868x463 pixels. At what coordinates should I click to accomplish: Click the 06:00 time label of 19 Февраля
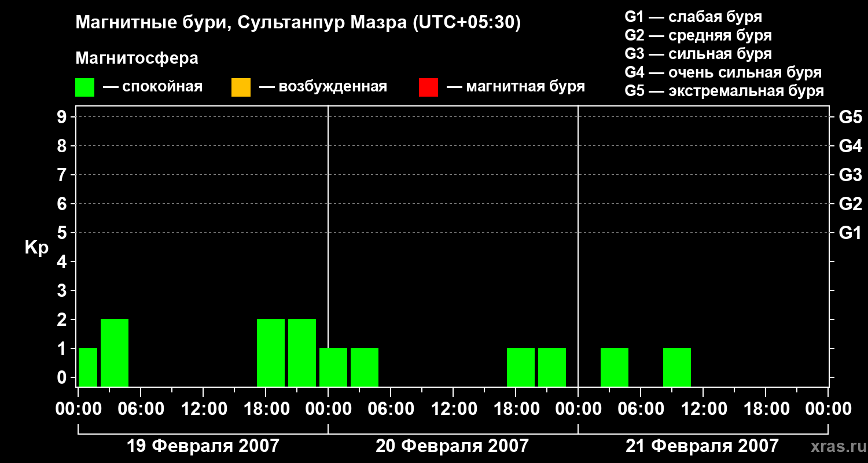tap(141, 409)
